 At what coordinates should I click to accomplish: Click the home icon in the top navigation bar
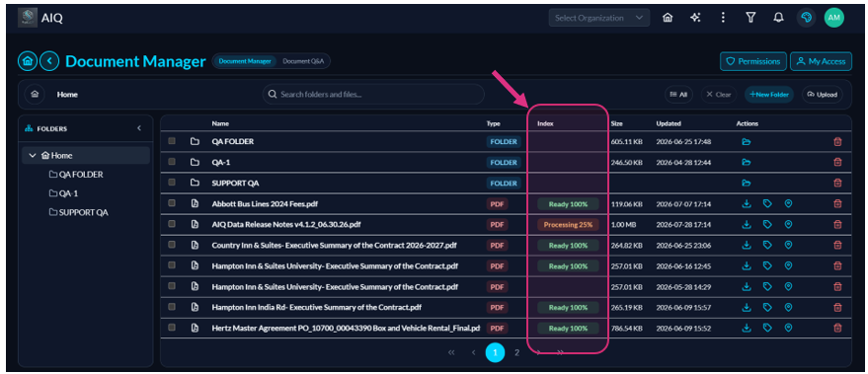click(x=668, y=18)
